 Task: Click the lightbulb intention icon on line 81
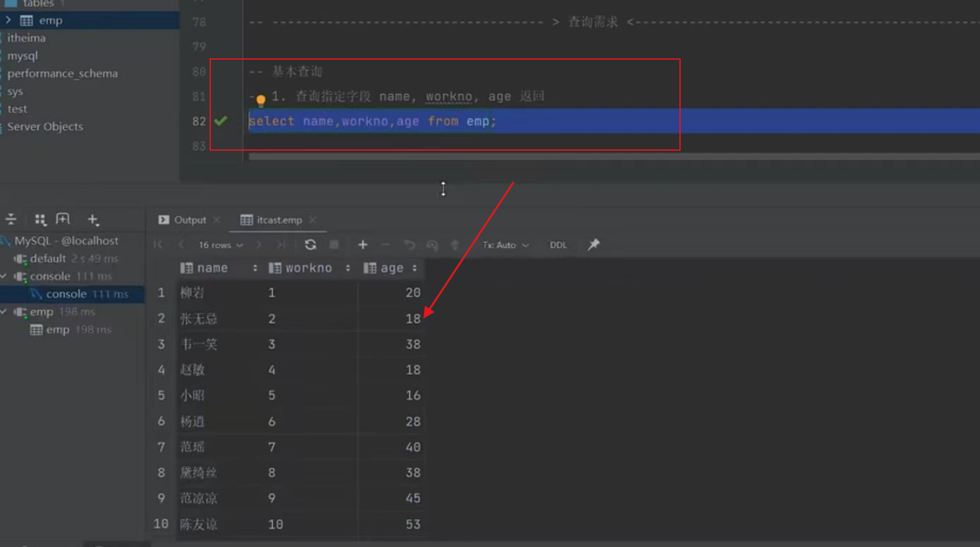[260, 99]
